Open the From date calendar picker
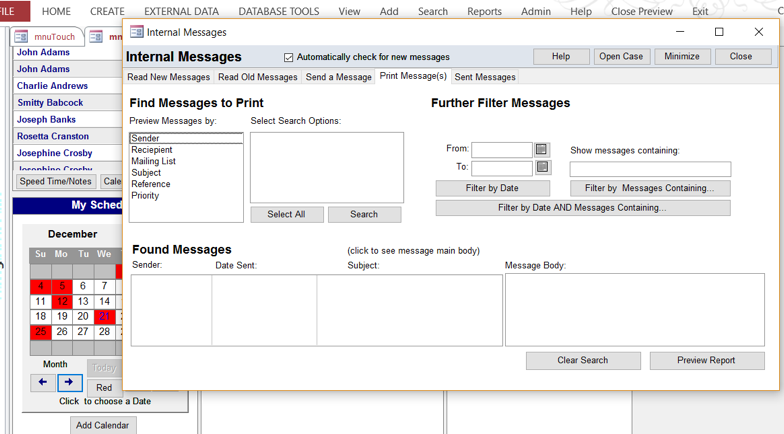 (x=542, y=150)
